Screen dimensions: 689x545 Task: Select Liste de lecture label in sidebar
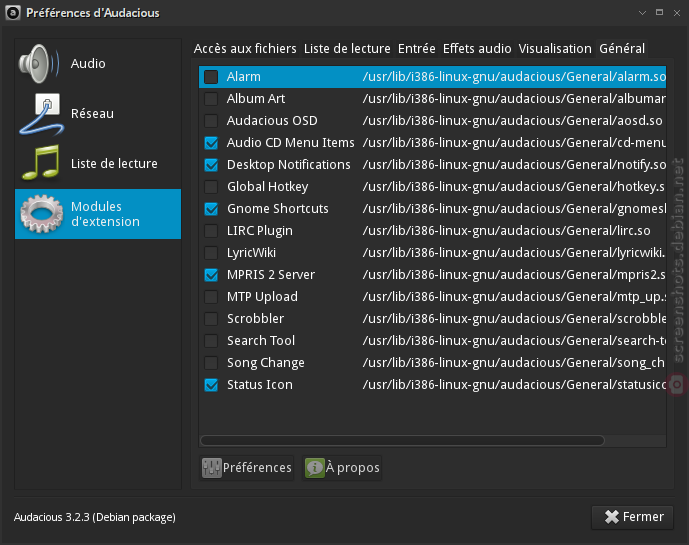point(114,164)
